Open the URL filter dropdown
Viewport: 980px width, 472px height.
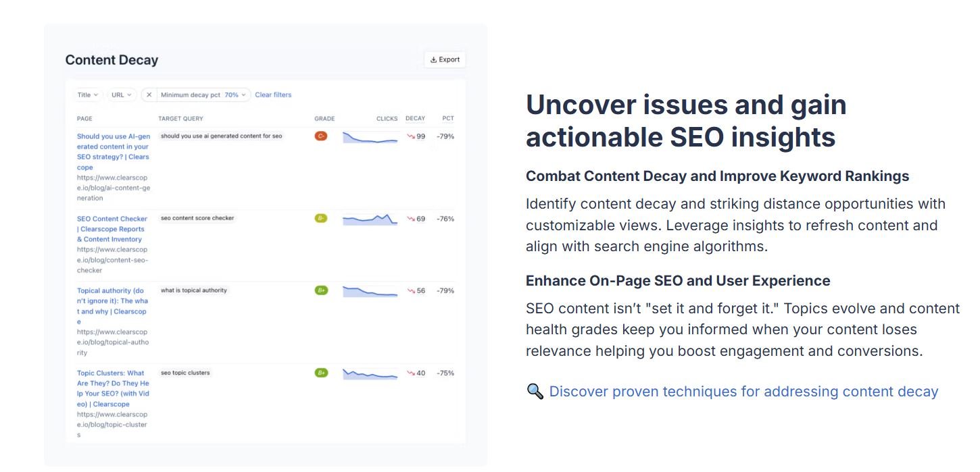pos(122,95)
